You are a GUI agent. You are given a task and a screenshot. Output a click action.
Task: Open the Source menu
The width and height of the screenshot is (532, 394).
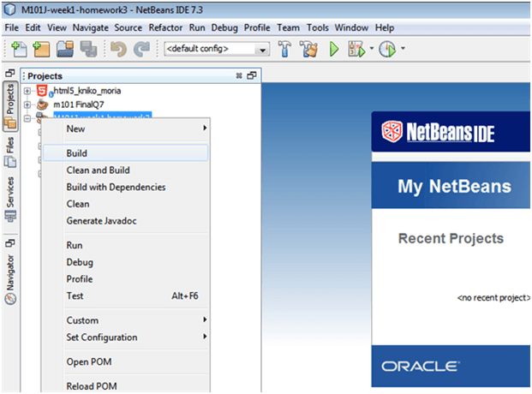pyautogui.click(x=129, y=27)
